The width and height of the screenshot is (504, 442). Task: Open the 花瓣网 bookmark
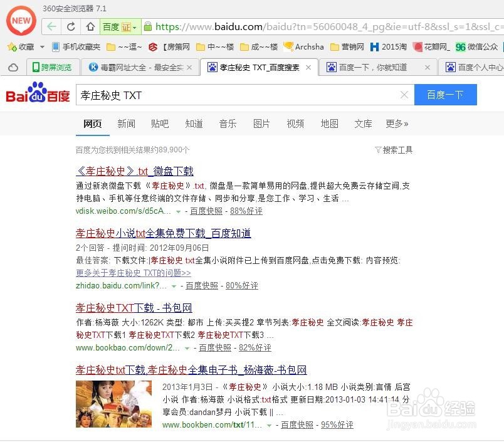coord(431,47)
